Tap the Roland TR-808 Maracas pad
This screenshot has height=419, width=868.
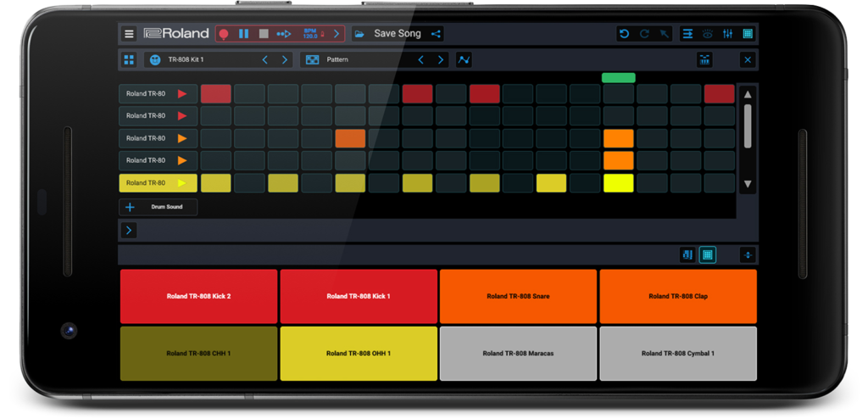click(518, 354)
